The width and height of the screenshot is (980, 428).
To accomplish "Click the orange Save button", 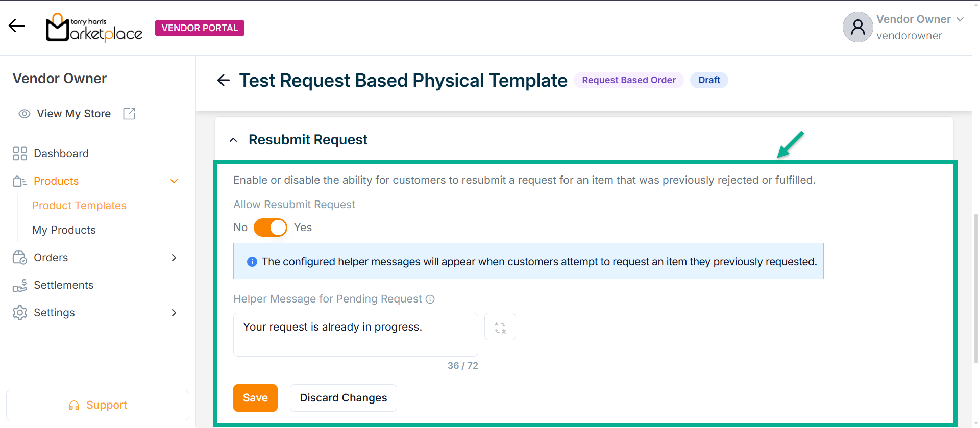I will point(255,398).
